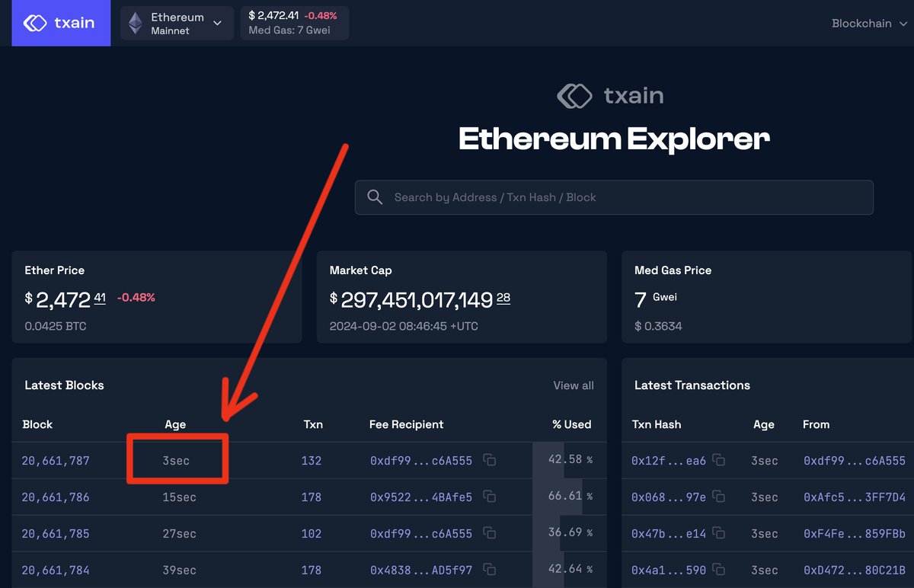Screen dimensions: 914x588
Task: Copy fee recipient for block 20,661,787
Action: 490,461
